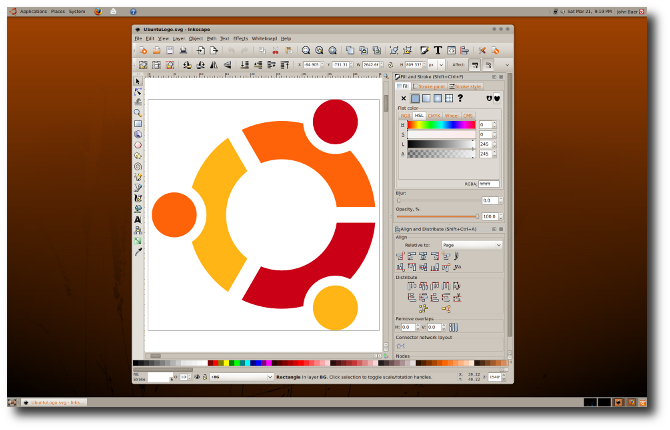Image resolution: width=670 pixels, height=430 pixels.
Task: Select the Node edit tool
Action: click(138, 92)
